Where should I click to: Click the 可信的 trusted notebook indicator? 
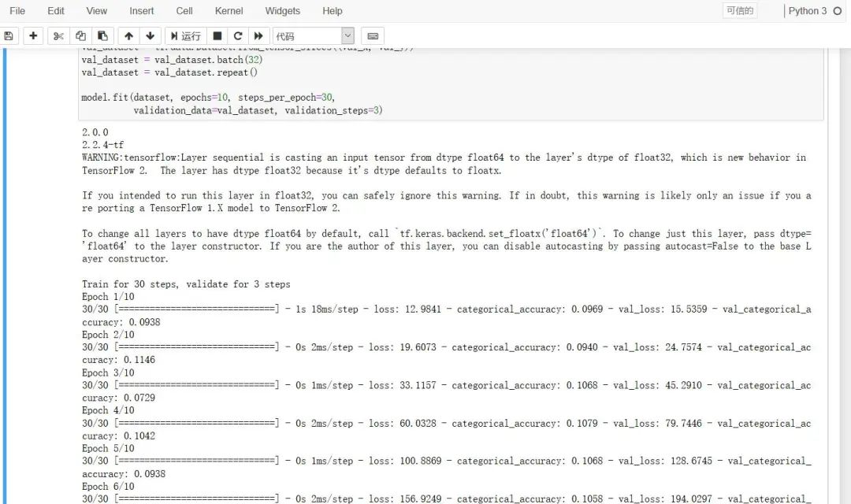pos(740,11)
